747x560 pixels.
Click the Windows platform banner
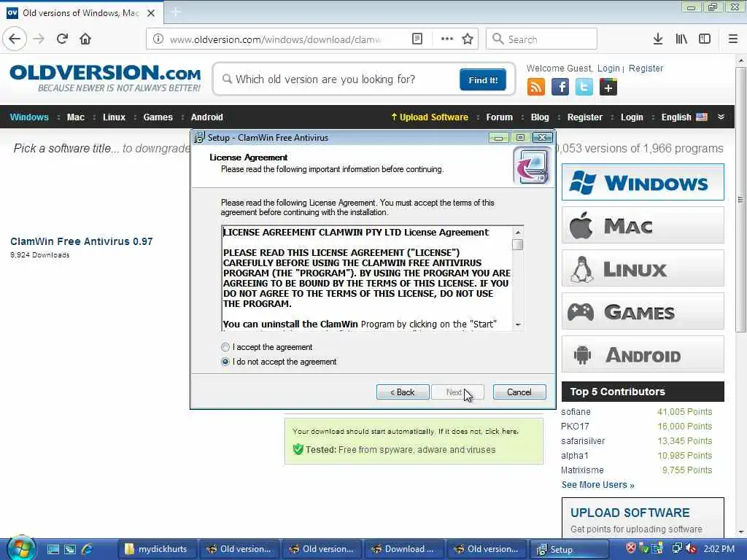pyautogui.click(x=643, y=182)
